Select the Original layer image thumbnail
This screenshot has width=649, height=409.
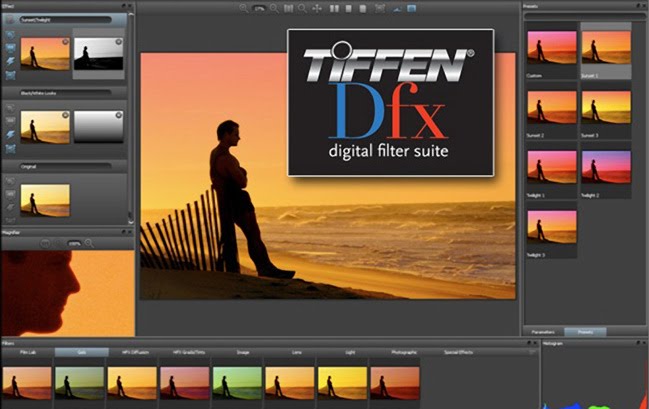click(45, 200)
